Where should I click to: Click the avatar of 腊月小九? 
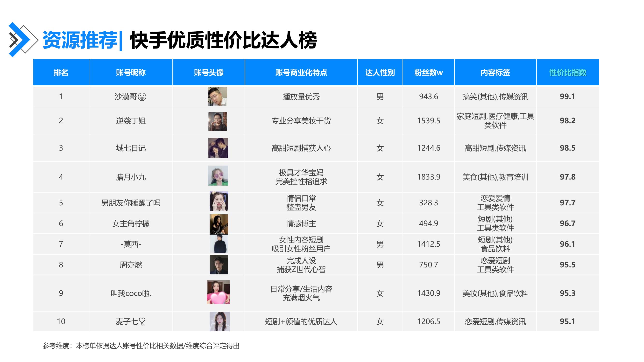coord(218,175)
